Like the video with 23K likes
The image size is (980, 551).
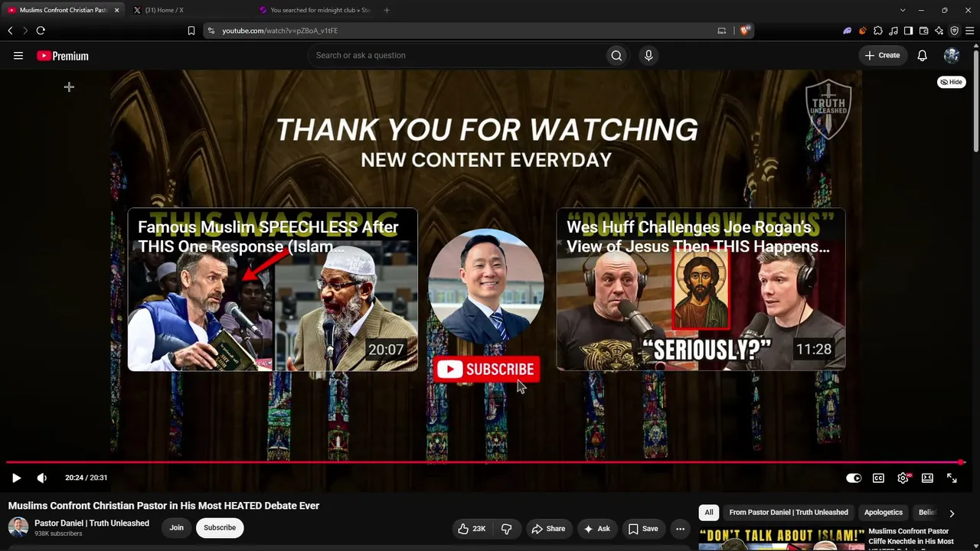(x=472, y=528)
